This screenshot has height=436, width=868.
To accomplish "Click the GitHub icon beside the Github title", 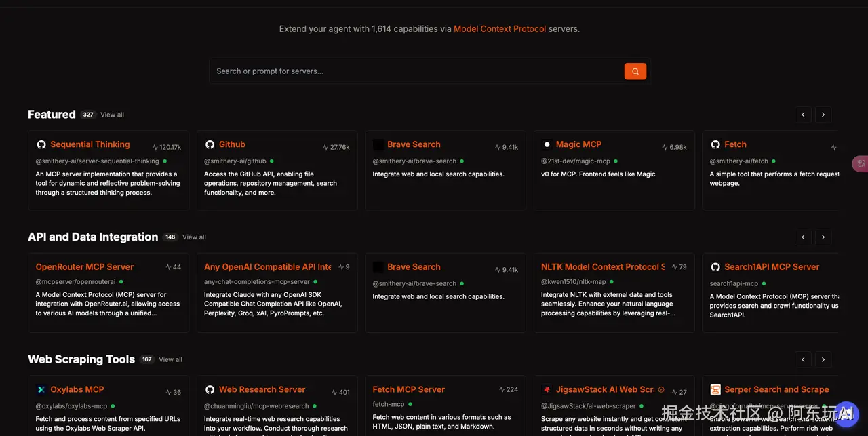I will click(210, 144).
